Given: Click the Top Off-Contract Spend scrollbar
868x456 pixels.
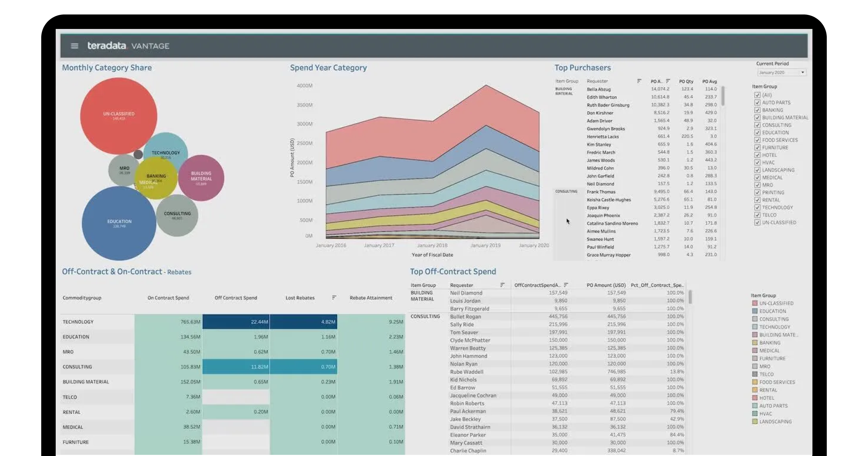Looking at the screenshot, I should click(690, 297).
